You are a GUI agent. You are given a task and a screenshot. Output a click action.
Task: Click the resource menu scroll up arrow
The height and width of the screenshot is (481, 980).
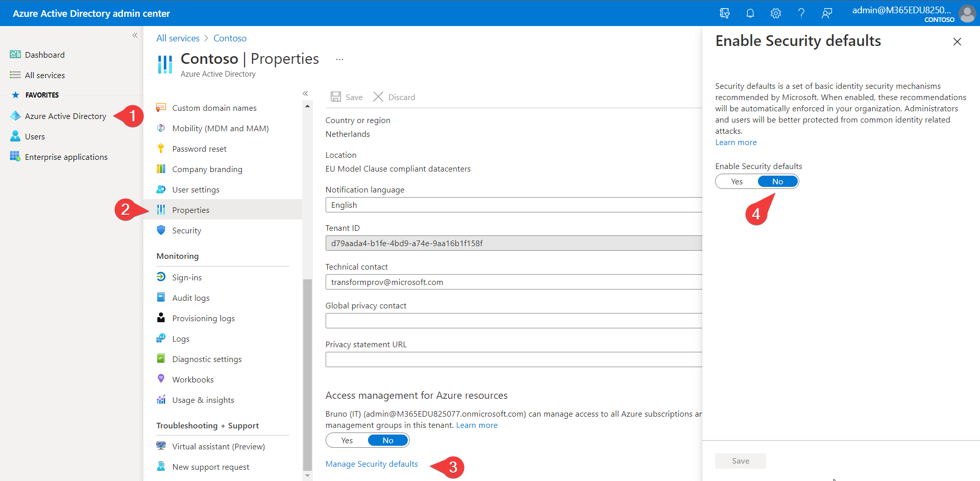pos(307,106)
